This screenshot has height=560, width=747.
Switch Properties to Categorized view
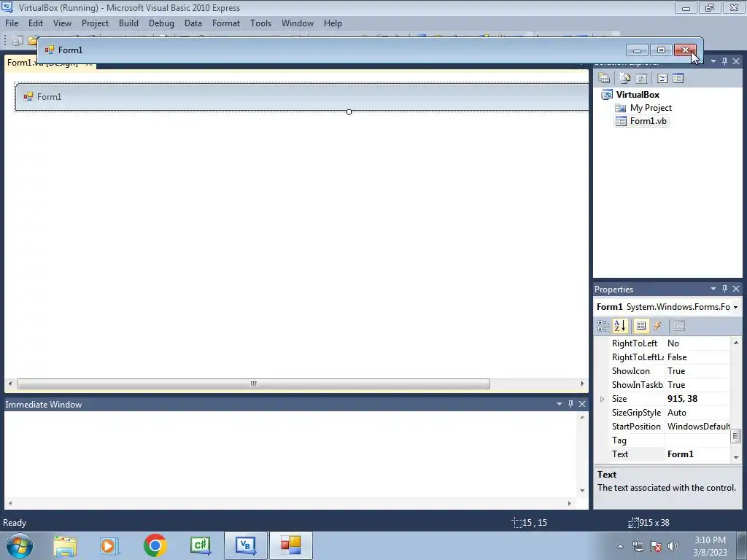[603, 326]
